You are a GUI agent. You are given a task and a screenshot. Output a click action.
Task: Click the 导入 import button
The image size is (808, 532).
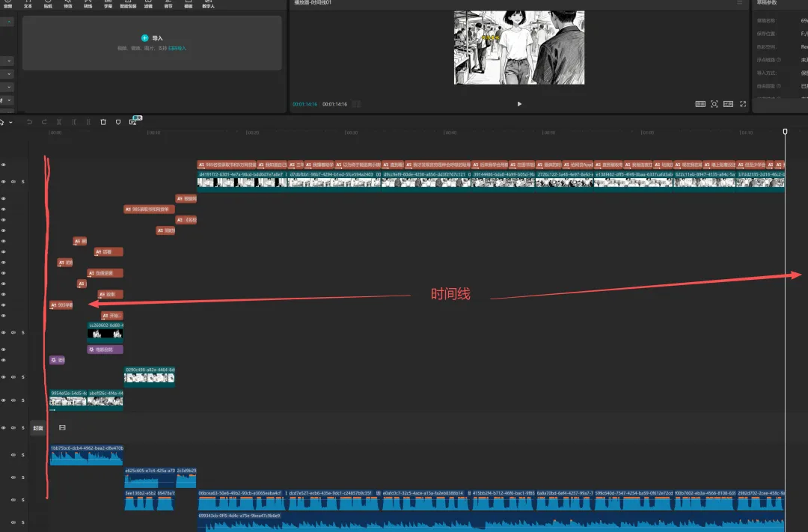coord(152,38)
